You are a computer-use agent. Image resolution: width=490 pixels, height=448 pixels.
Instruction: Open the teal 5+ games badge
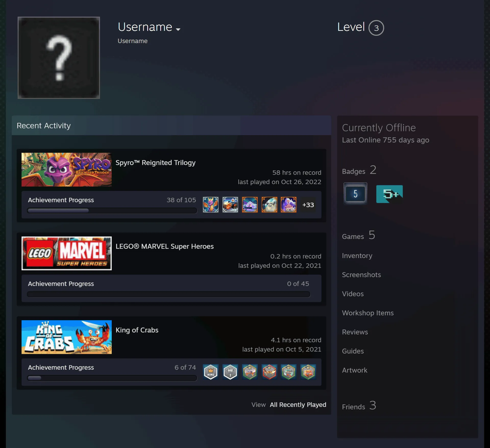(x=389, y=194)
